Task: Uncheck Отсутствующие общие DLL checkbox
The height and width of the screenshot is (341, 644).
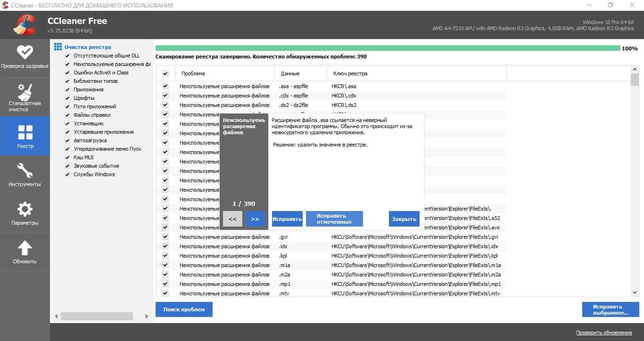Action: [x=67, y=56]
